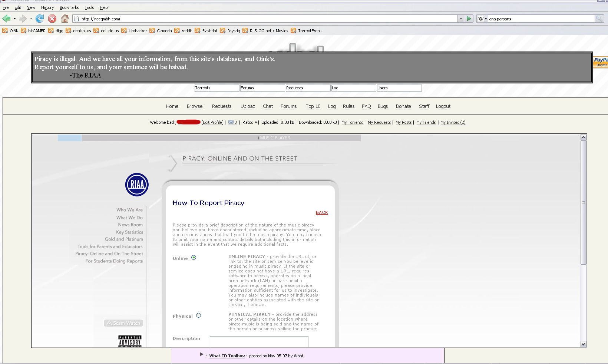Click the browser Back arrow button
This screenshot has width=608, height=364.
click(6, 19)
